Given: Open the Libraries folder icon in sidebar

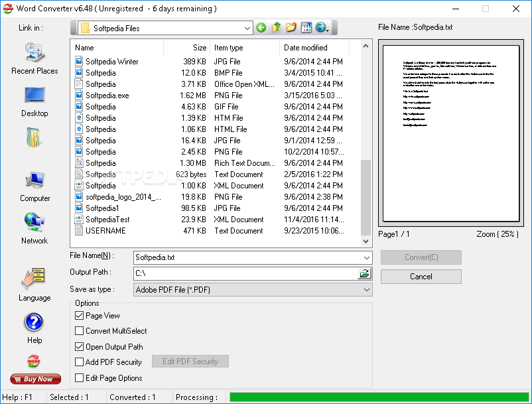Looking at the screenshot, I should pos(33,137).
